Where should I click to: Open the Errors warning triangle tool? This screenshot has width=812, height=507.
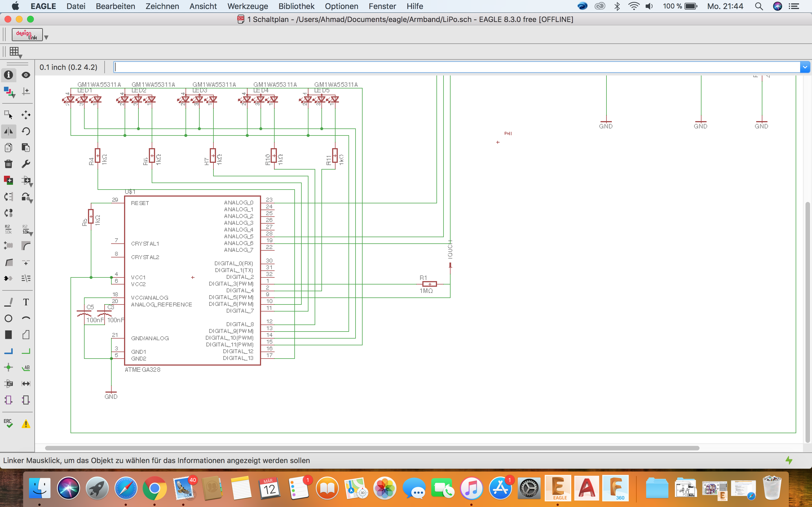(26, 424)
